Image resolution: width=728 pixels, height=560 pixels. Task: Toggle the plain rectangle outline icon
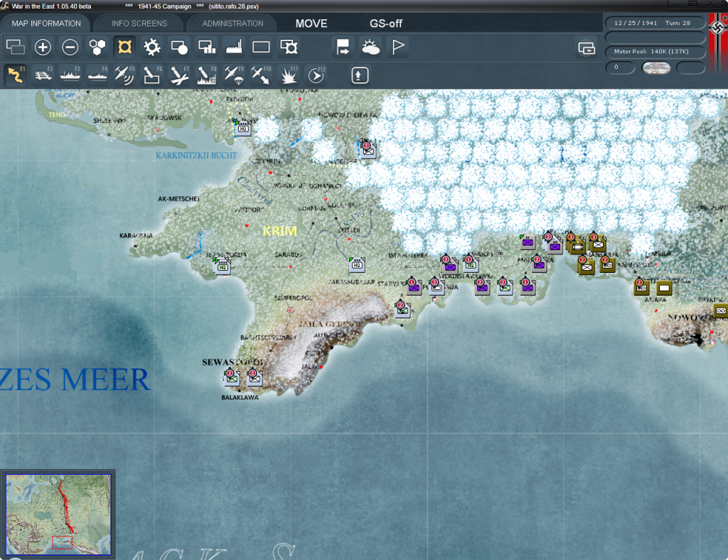(261, 47)
